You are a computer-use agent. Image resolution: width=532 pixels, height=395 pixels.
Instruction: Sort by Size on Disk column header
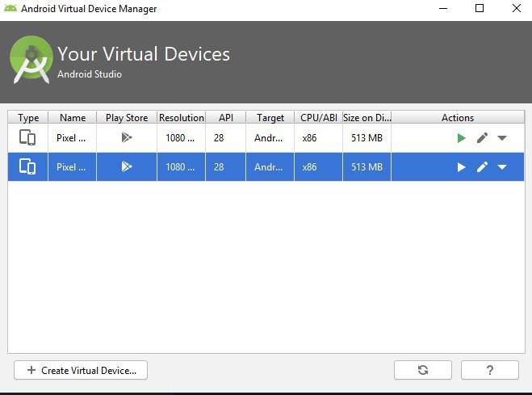(x=367, y=117)
